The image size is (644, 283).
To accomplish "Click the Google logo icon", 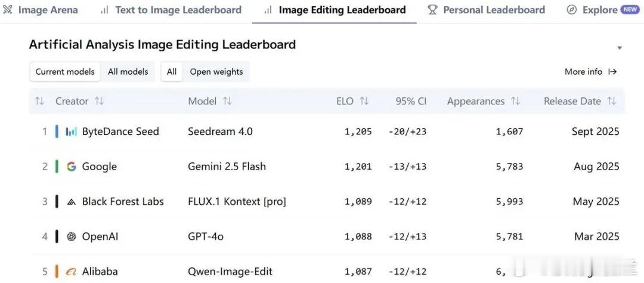I will (72, 167).
